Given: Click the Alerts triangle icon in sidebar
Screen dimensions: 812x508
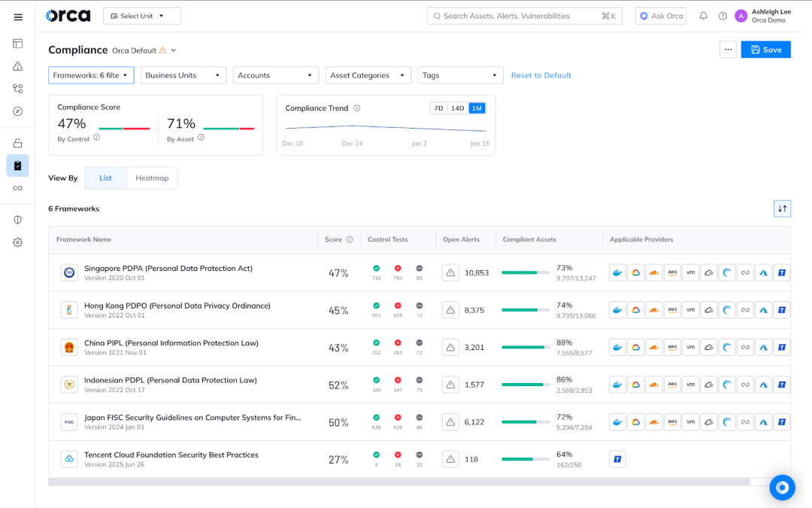Looking at the screenshot, I should (17, 67).
